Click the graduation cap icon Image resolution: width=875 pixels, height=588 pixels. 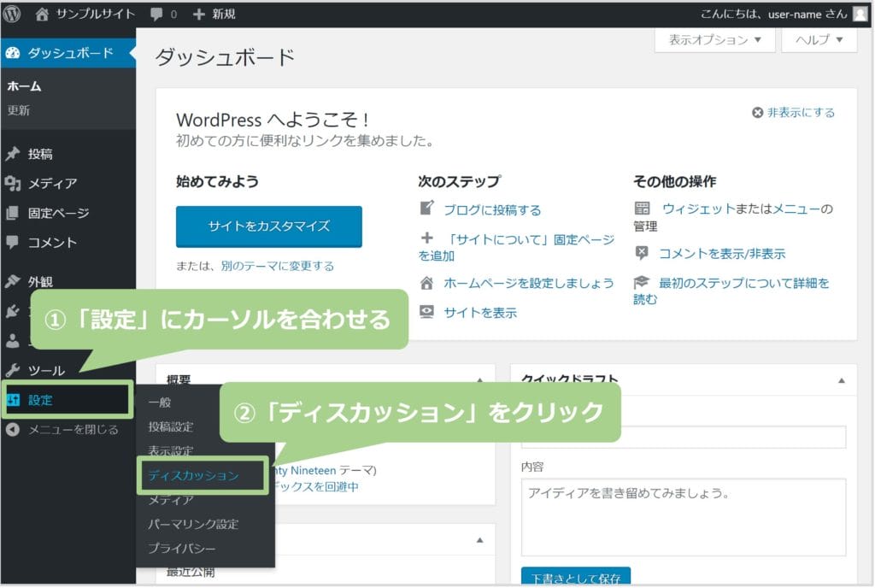642,282
